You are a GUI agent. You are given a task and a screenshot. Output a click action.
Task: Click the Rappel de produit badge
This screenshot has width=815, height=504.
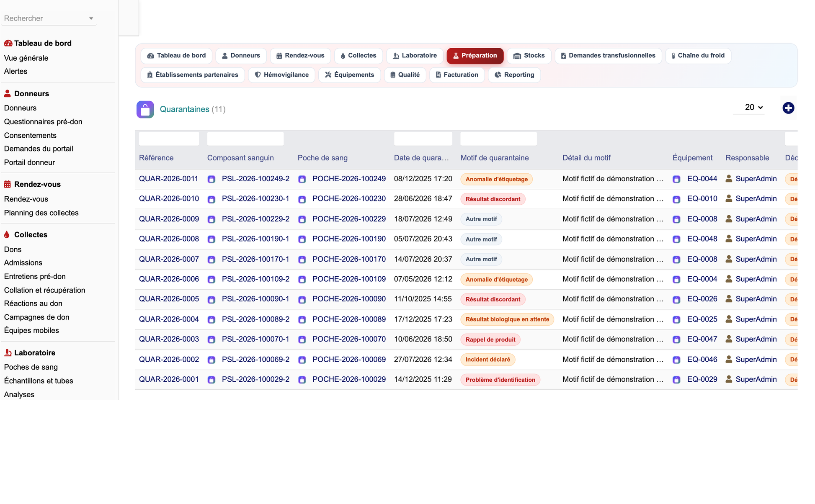coord(490,339)
